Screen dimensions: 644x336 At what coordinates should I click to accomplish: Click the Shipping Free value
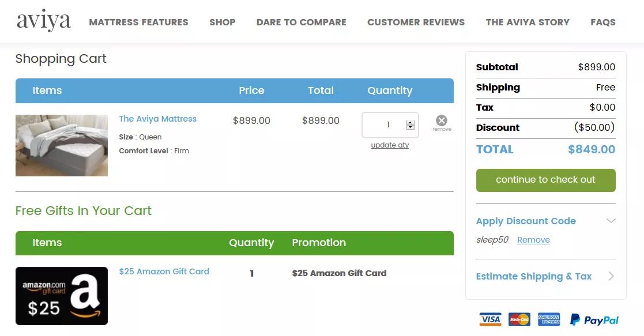[x=605, y=88]
